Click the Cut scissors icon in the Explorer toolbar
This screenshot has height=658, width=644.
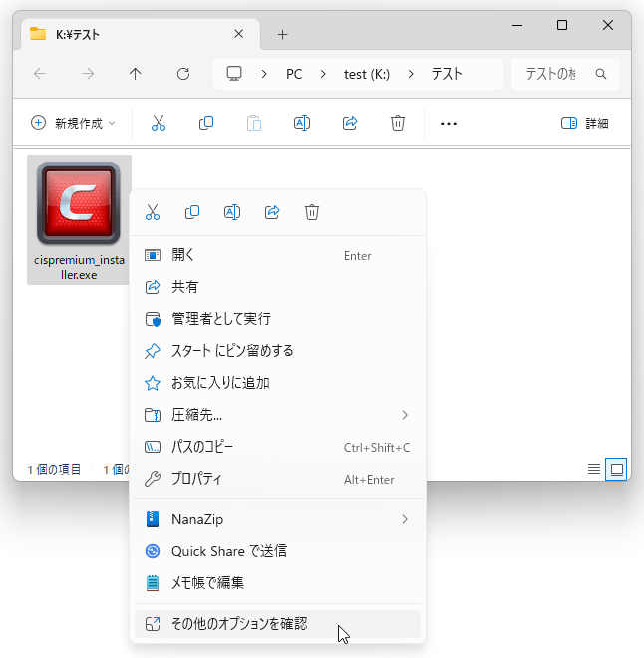click(x=159, y=123)
